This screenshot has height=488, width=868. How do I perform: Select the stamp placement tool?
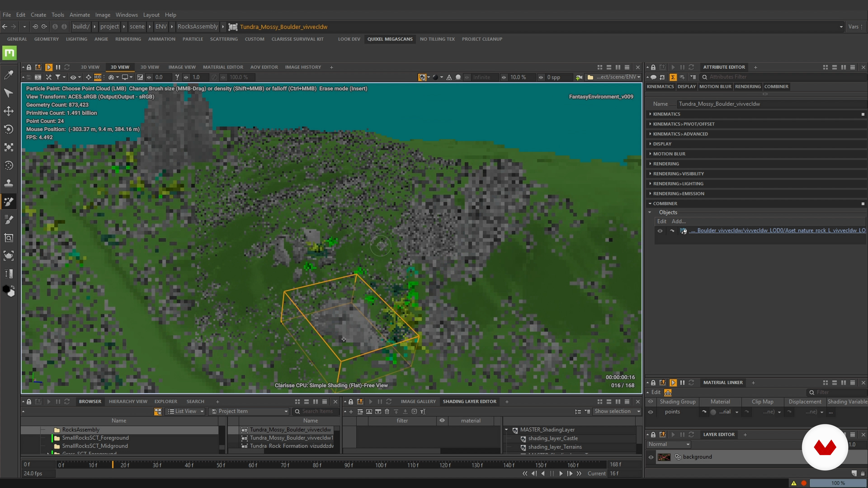[x=8, y=183]
